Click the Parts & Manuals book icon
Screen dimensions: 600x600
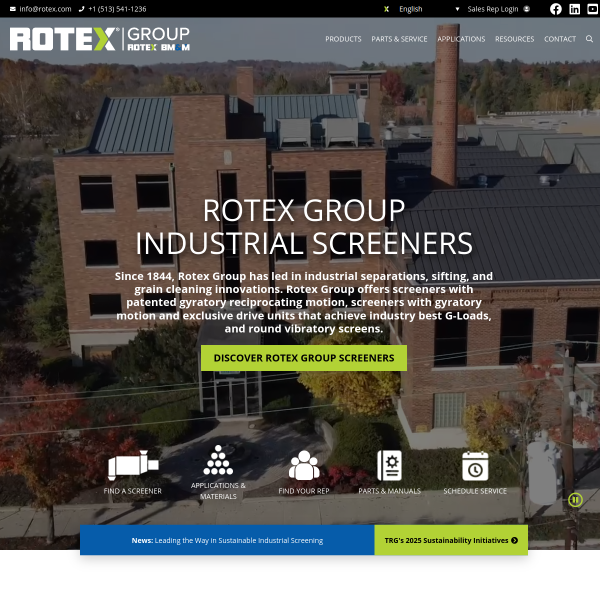pos(389,465)
